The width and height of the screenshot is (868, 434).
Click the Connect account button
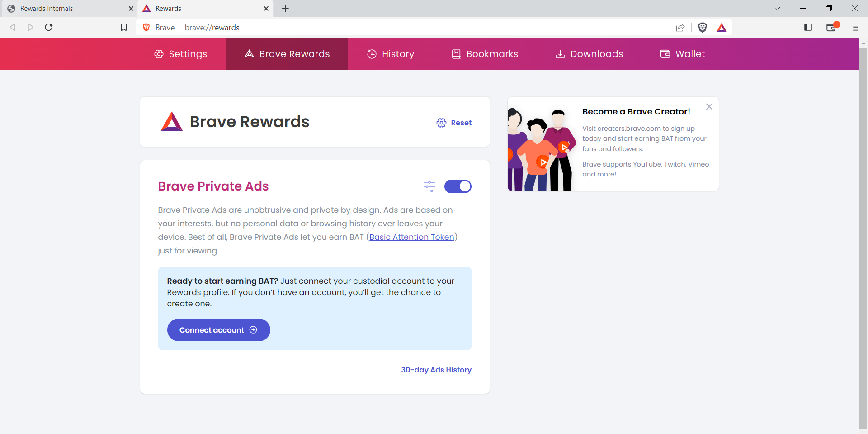point(219,330)
